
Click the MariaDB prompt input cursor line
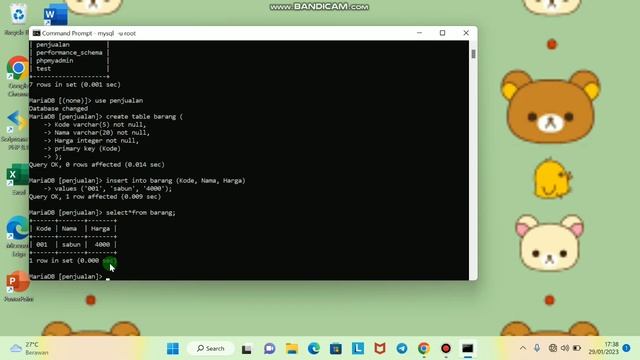pos(69,276)
